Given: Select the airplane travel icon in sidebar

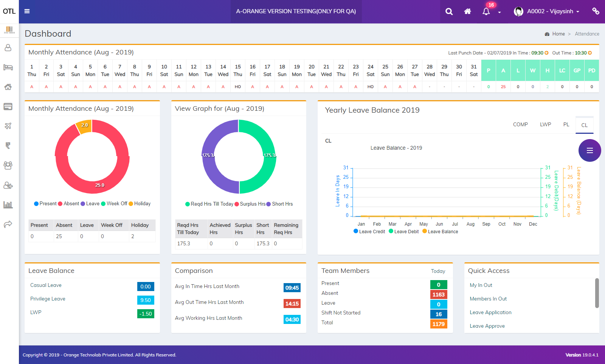Looking at the screenshot, I should 8,126.
